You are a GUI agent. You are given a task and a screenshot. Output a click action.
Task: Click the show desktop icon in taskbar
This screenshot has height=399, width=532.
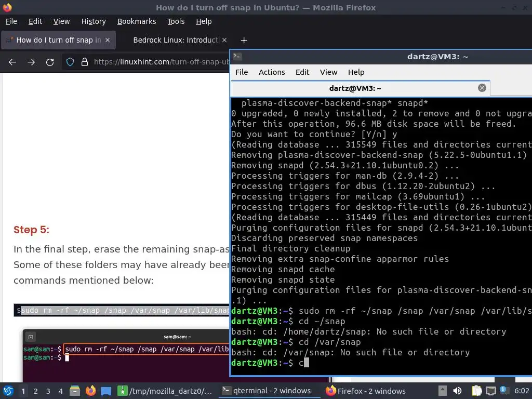106,391
